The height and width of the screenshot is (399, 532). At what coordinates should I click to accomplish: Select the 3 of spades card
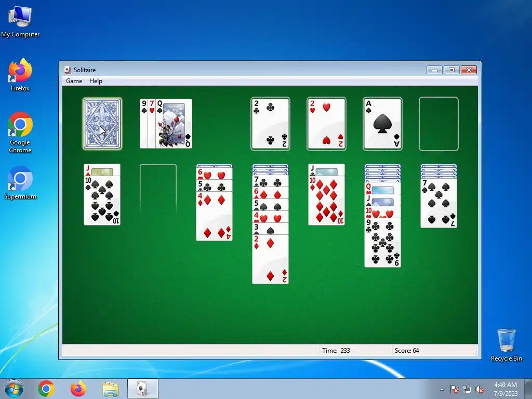pyautogui.click(x=270, y=229)
